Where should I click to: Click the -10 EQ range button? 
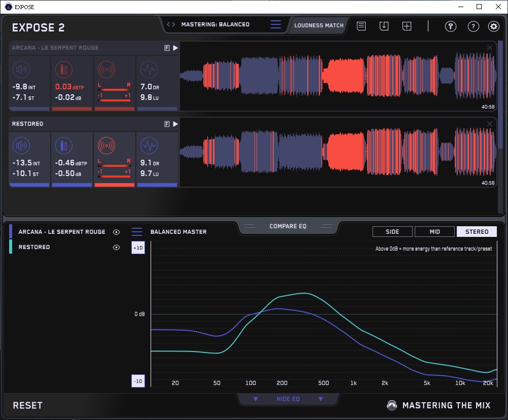coord(138,381)
